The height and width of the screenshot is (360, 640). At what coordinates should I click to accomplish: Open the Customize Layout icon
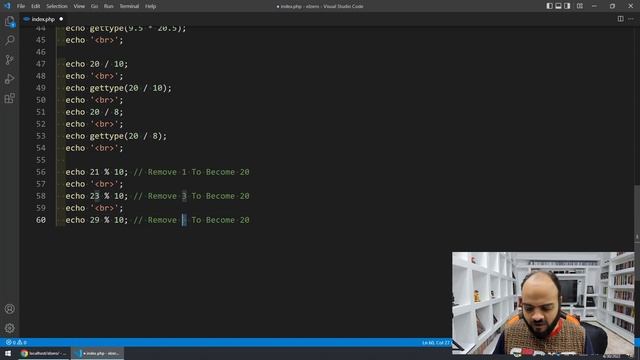580,6
